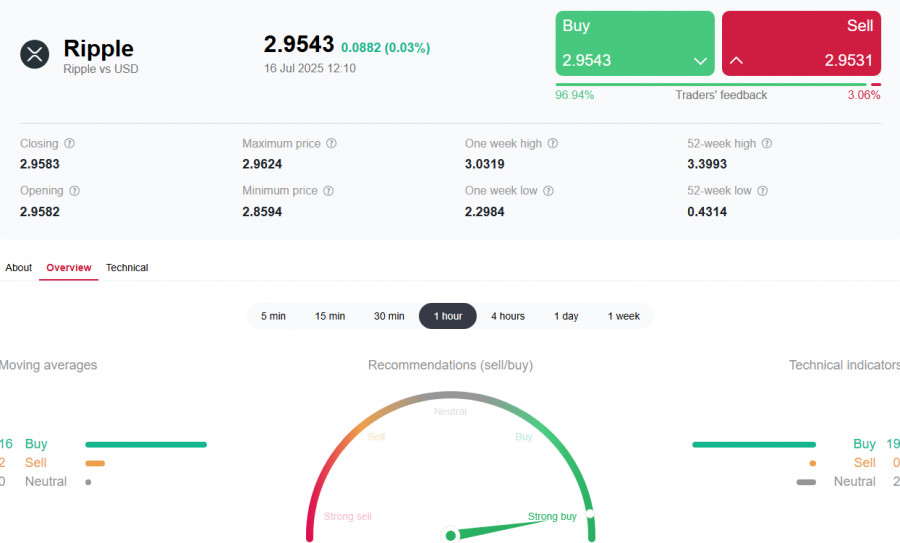The width and height of the screenshot is (900, 543).
Task: Select the 4 hours timeframe
Action: coord(508,316)
